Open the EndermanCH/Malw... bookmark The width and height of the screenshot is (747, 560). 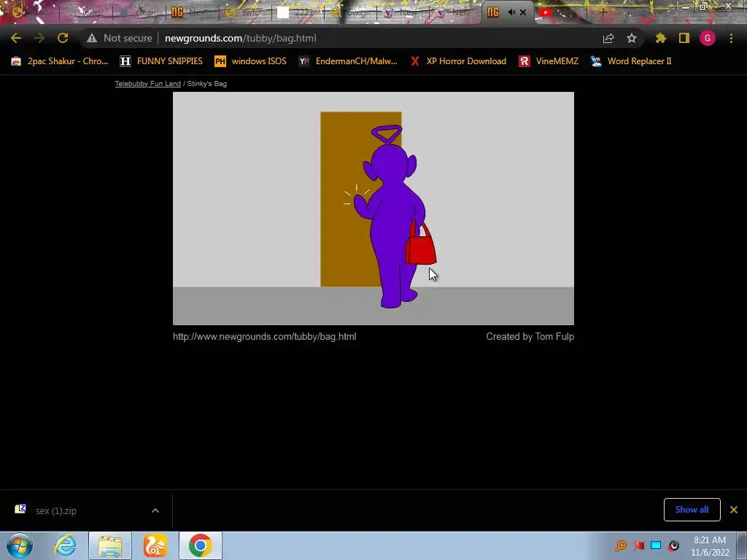[348, 61]
